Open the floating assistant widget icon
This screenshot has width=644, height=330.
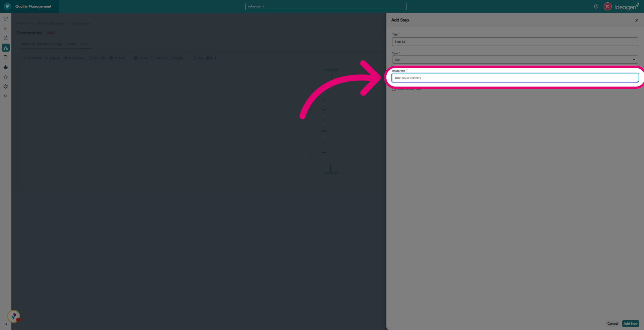(x=14, y=316)
